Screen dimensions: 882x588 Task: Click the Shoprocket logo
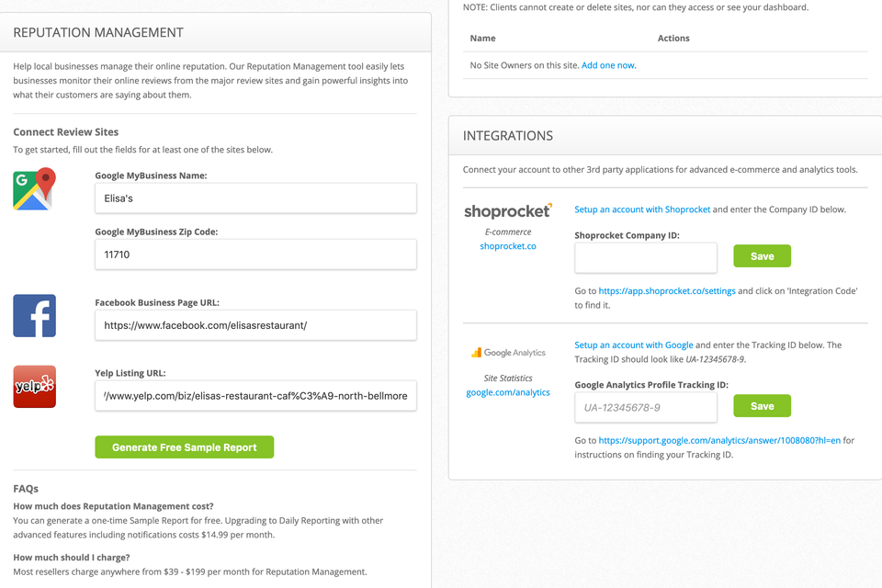(x=508, y=211)
